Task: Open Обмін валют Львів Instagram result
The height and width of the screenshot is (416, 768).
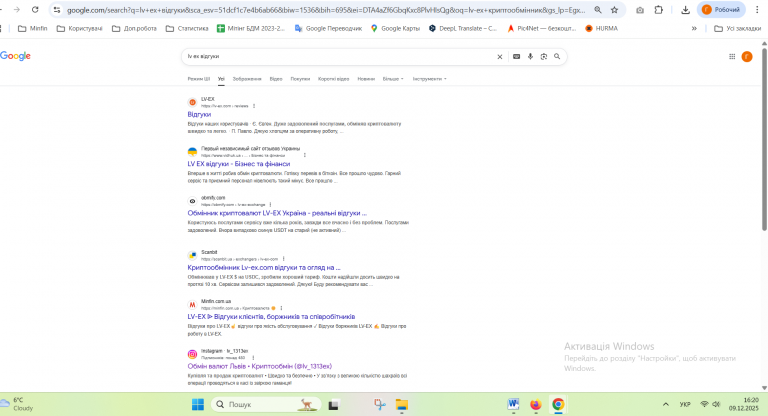Action: point(260,367)
